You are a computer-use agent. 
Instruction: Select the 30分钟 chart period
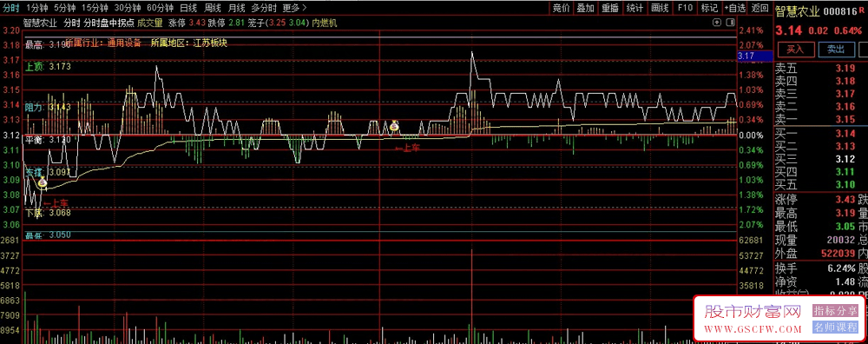point(128,8)
